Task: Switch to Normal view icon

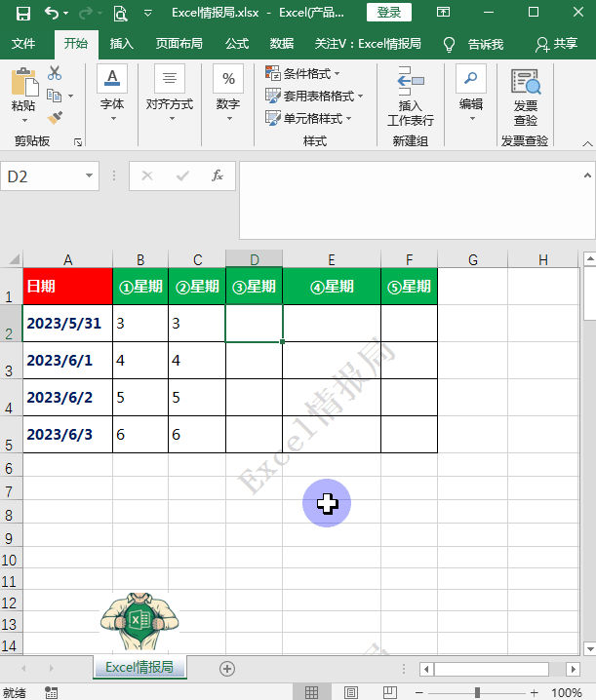Action: [311, 692]
